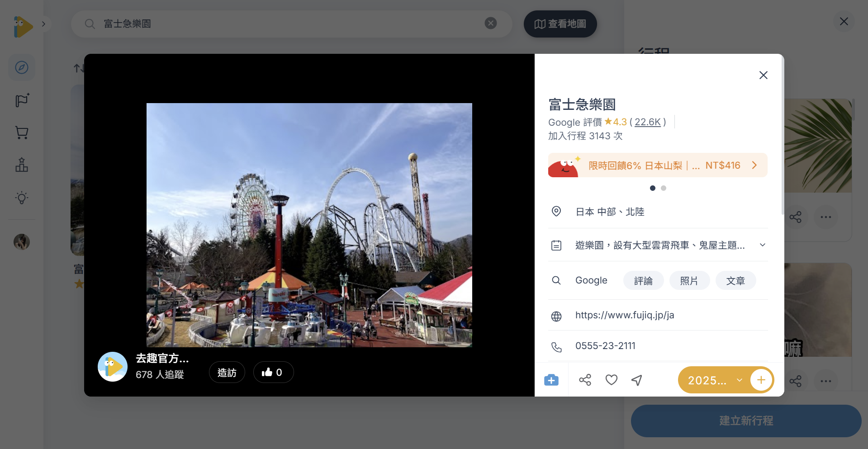Click the description note icon
This screenshot has width=868, height=449.
[556, 246]
